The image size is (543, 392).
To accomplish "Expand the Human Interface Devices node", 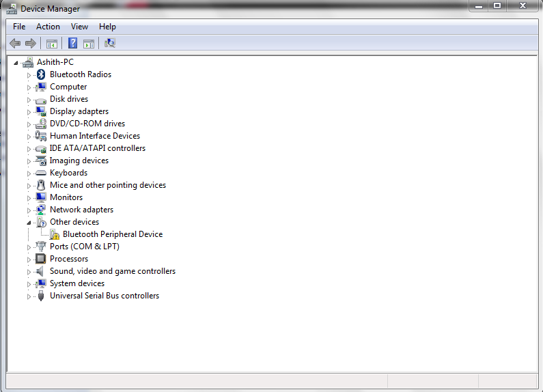I will pos(29,137).
